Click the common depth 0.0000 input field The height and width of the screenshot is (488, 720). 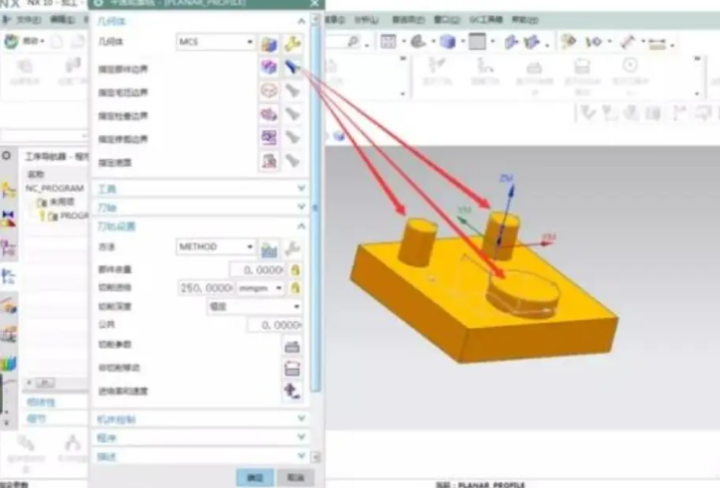pos(275,325)
